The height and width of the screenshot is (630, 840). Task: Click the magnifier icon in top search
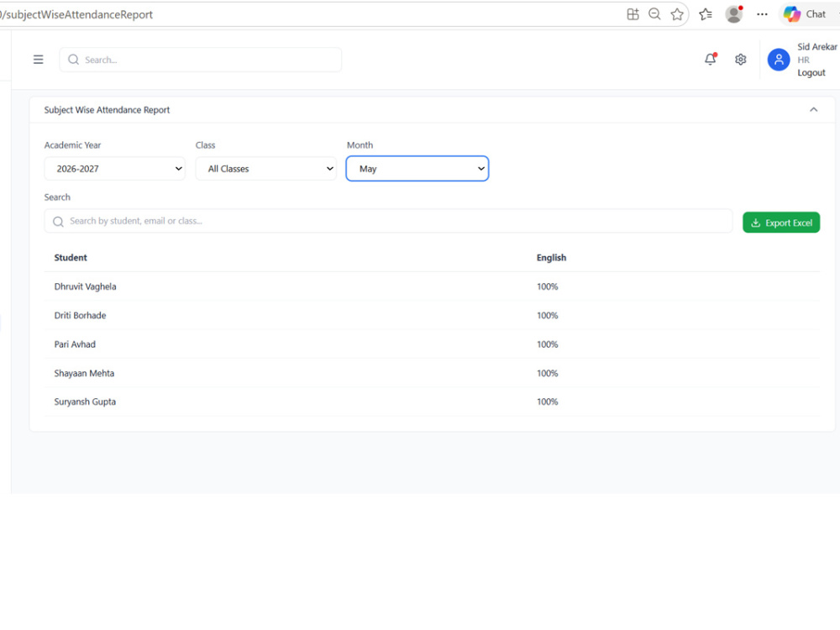tap(73, 60)
